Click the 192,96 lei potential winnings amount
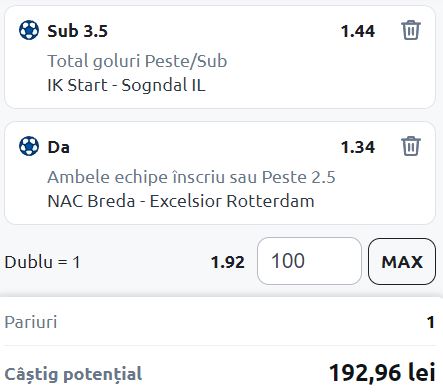Image resolution: width=443 pixels, height=392 pixels. [x=382, y=372]
